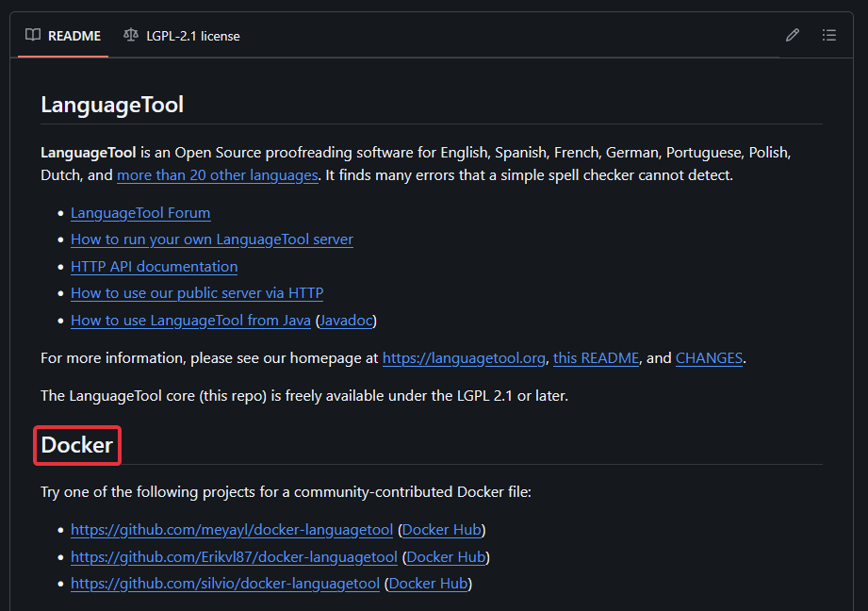This screenshot has height=611, width=868.
Task: Visit the LanguageTool Forum link
Action: click(x=140, y=212)
